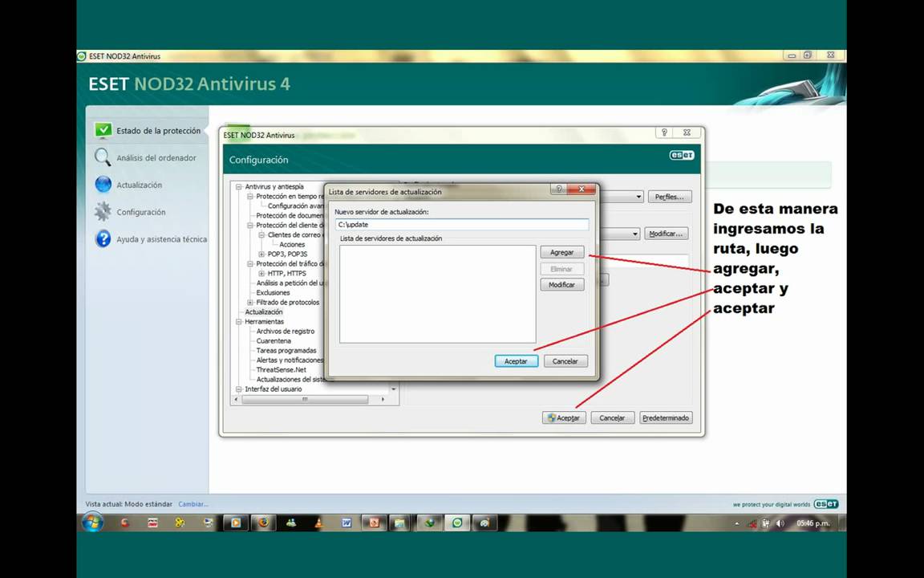Open server dropdown next to Modificar button
This screenshot has width=924, height=578.
635,234
